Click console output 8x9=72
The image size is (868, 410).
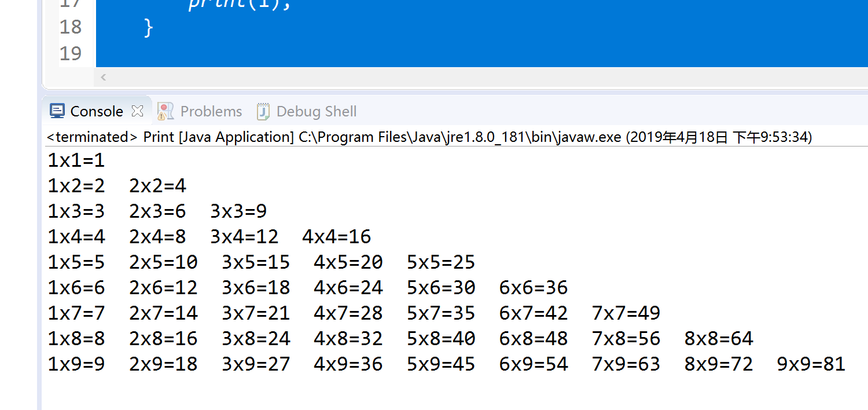719,364
